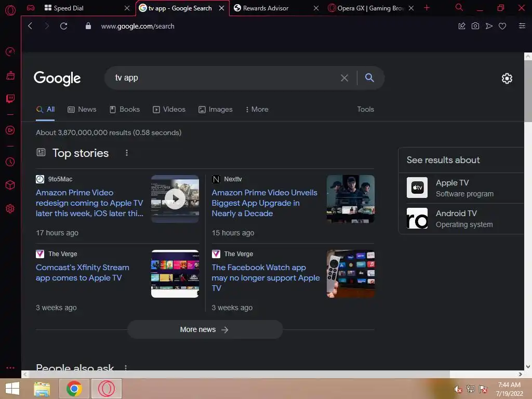Open GX Cleaner icon in sidebar
The width and height of the screenshot is (532, 399).
(x=10, y=75)
